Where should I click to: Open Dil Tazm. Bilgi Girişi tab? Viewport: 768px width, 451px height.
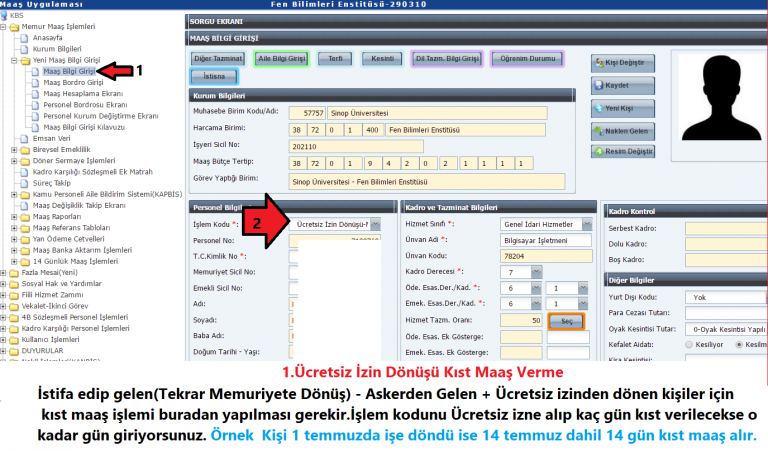click(447, 59)
